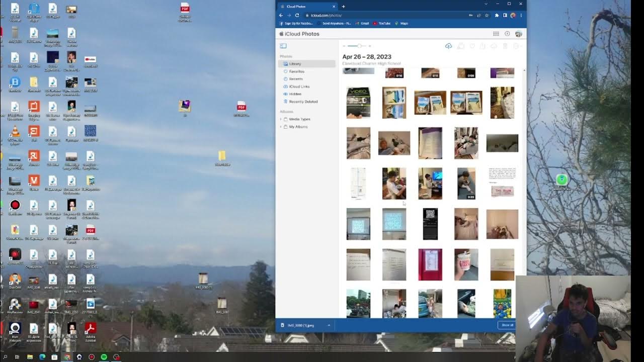Click the Download cloud toolbar icon
The height and width of the screenshot is (362, 644).
[494, 46]
